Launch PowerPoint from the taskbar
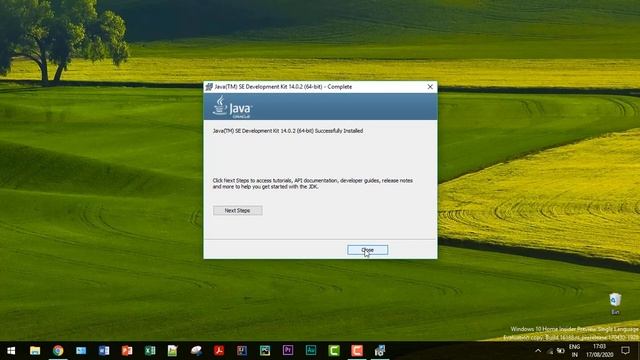640x360 pixels. 127,351
